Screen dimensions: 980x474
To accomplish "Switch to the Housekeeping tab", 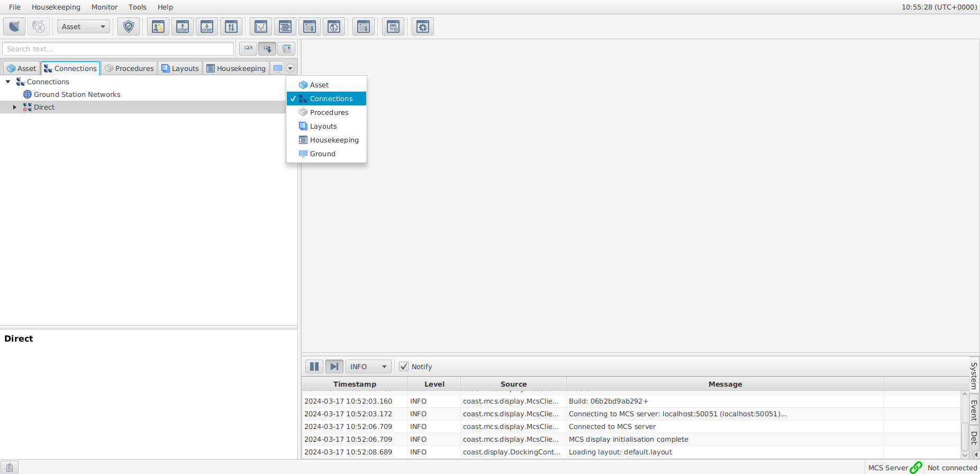I will [x=236, y=68].
